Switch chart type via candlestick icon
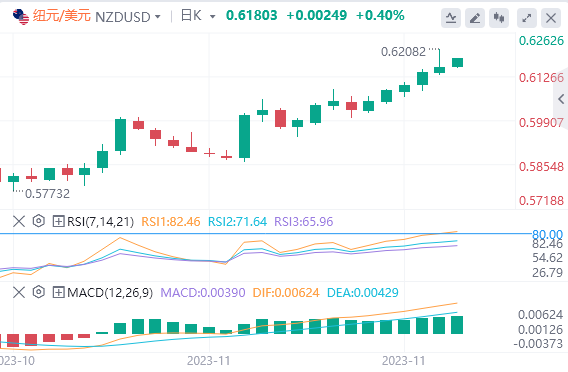The width and height of the screenshot is (568, 372). tap(499, 18)
